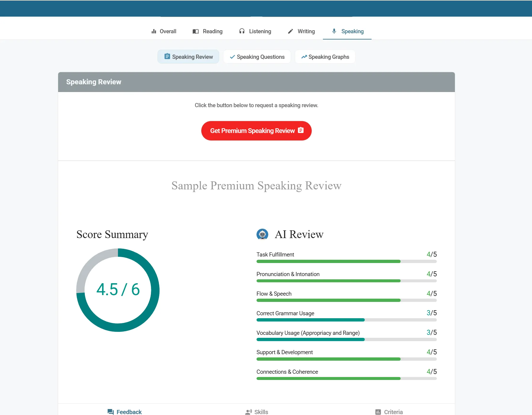Go to the Writing tab
The image size is (532, 415).
(x=301, y=31)
